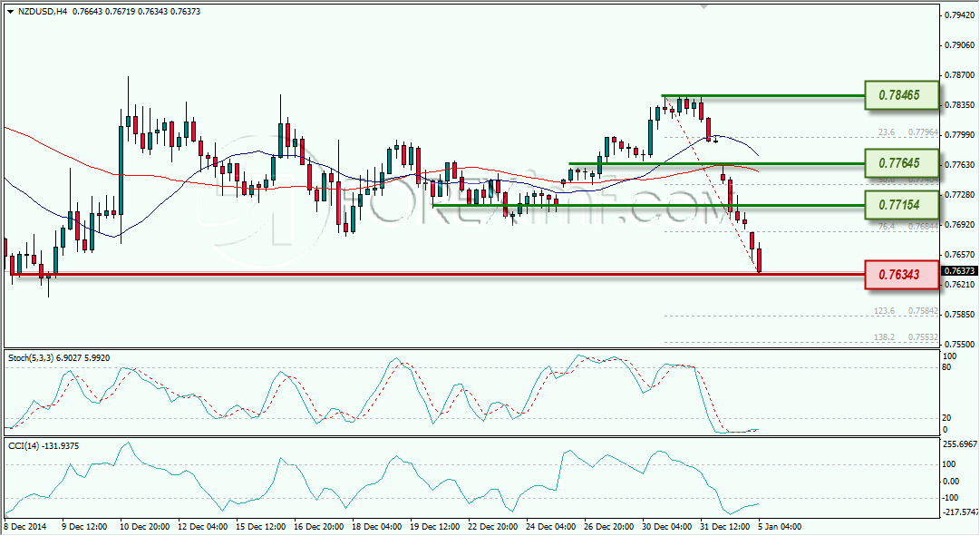The image size is (980, 536).
Task: Click the green horizontal line at 0.78465
Action: pyautogui.click(x=763, y=96)
